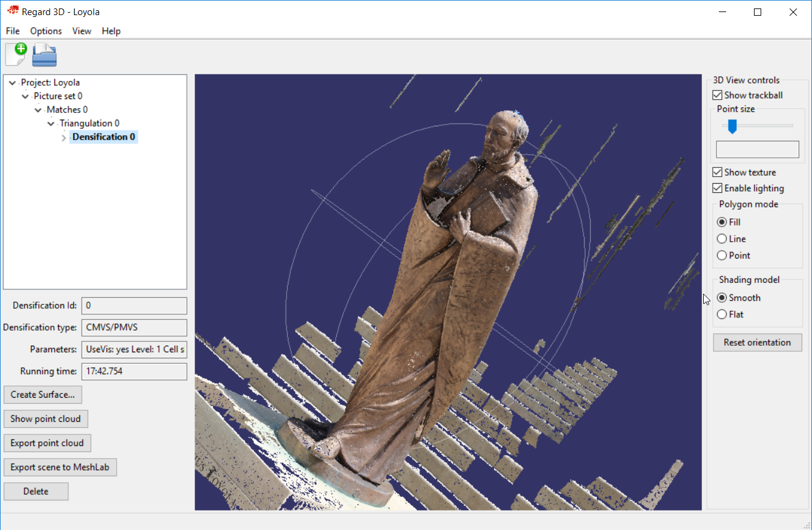Select the Line polygon mode

tap(721, 239)
